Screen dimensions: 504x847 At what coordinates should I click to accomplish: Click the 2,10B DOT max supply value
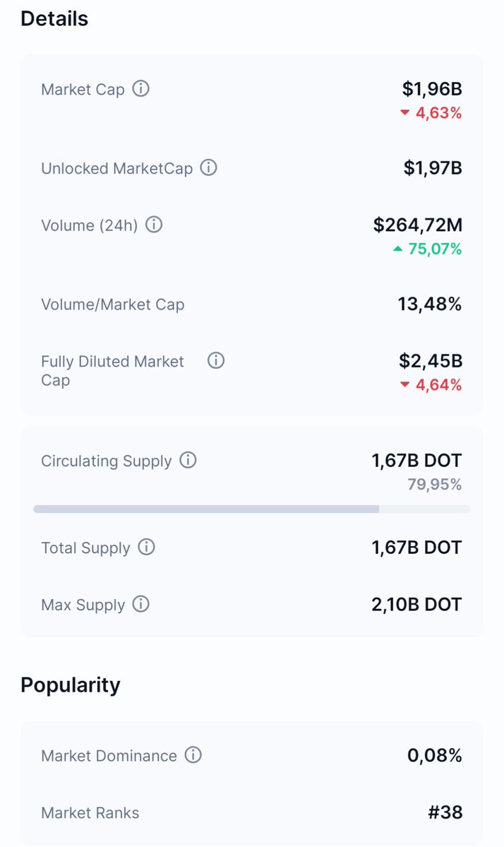click(416, 605)
